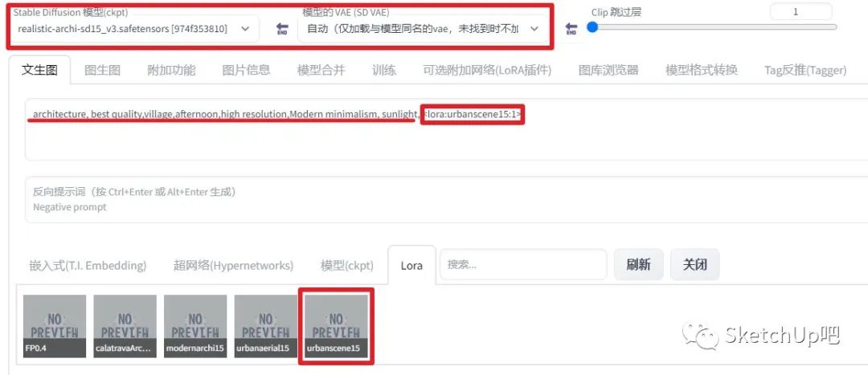Viewport: 868px width, 375px height.
Task: Open the 训练 tab
Action: 384,70
